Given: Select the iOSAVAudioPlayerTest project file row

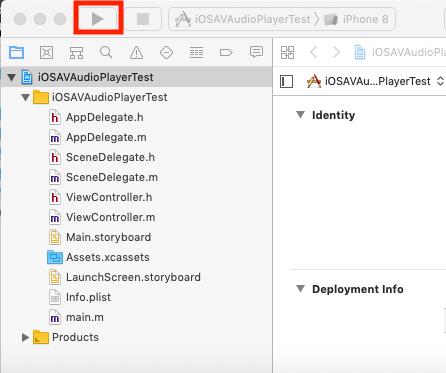Looking at the screenshot, I should point(137,77).
